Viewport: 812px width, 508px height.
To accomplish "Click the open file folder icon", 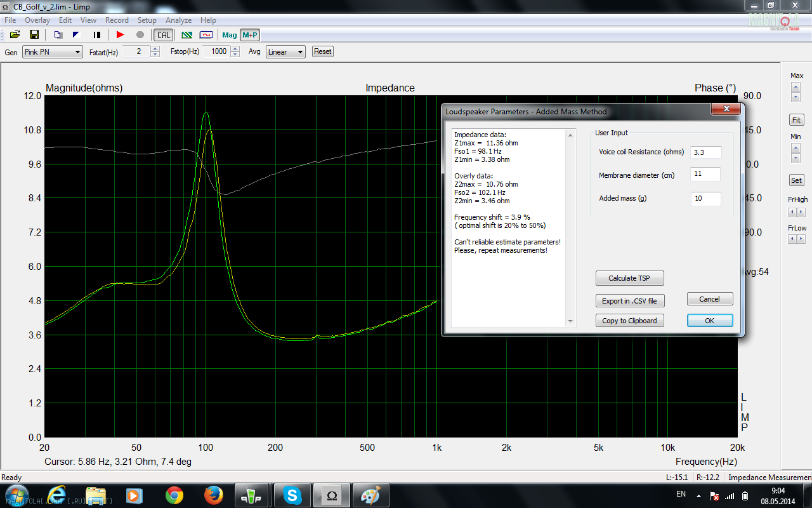I will pyautogui.click(x=15, y=35).
